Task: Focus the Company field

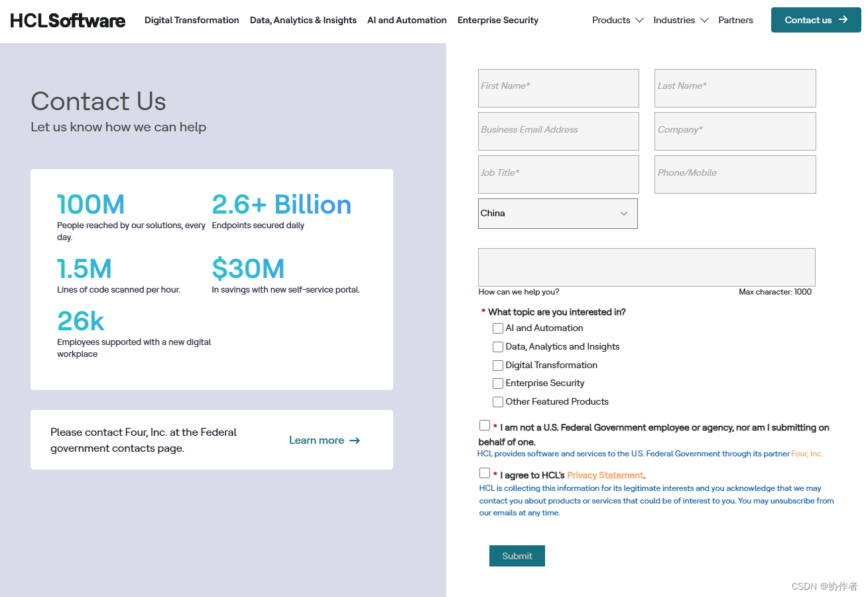Action: (x=735, y=131)
